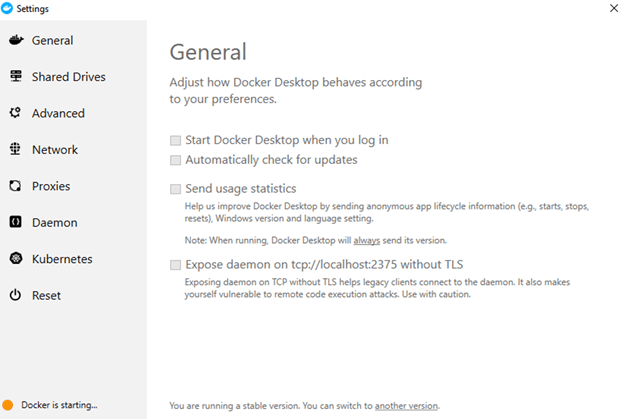The width and height of the screenshot is (624, 419).
Task: Enable Start Docker Desktop when you log in
Action: (176, 140)
